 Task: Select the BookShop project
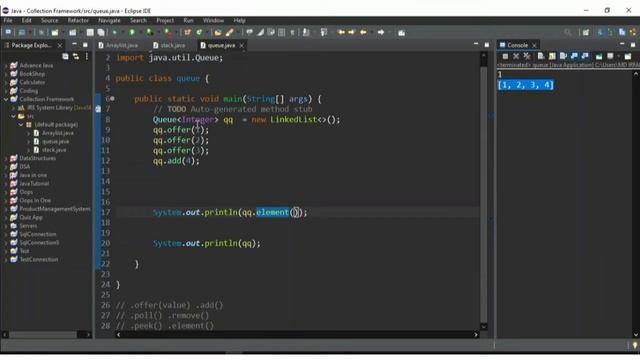click(x=32, y=74)
